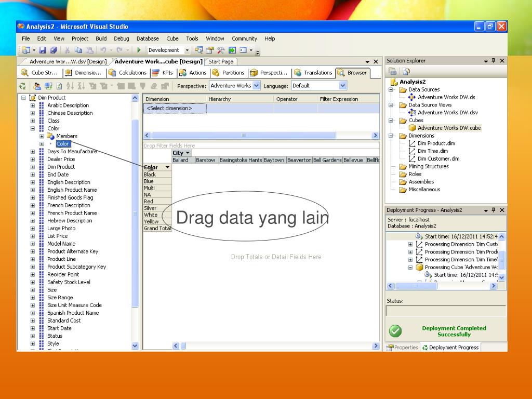Open the Language Default dropdown
The height and width of the screenshot is (399, 532).
(x=343, y=86)
